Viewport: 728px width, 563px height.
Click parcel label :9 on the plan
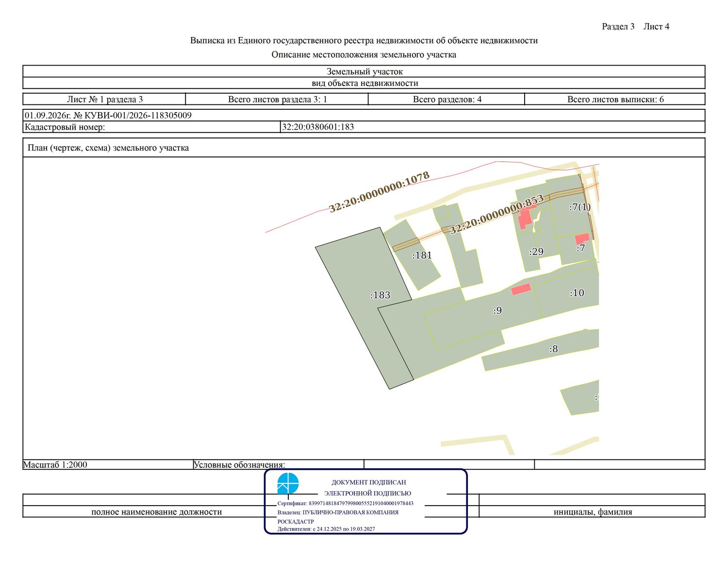497,310
